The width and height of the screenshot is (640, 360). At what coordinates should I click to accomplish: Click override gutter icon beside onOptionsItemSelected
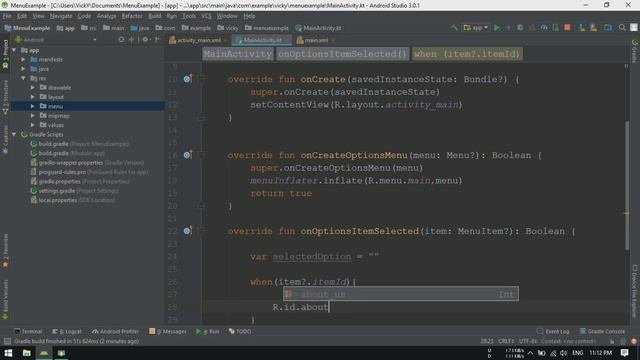point(187,231)
